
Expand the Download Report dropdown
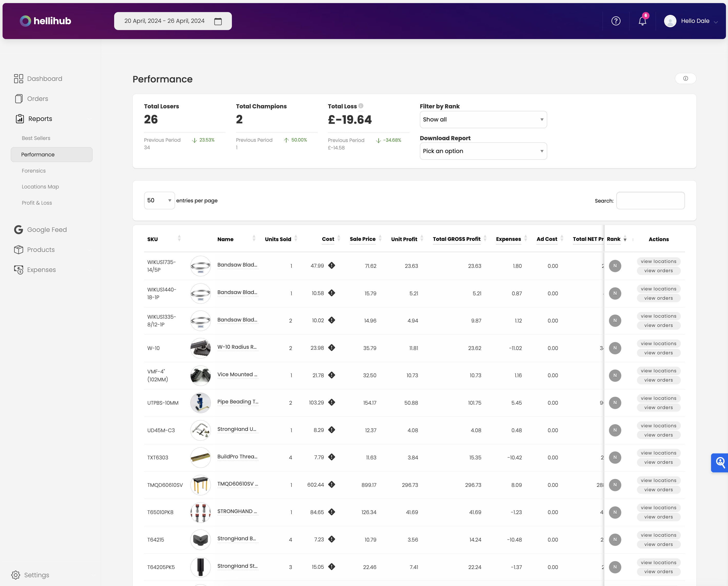(x=483, y=151)
